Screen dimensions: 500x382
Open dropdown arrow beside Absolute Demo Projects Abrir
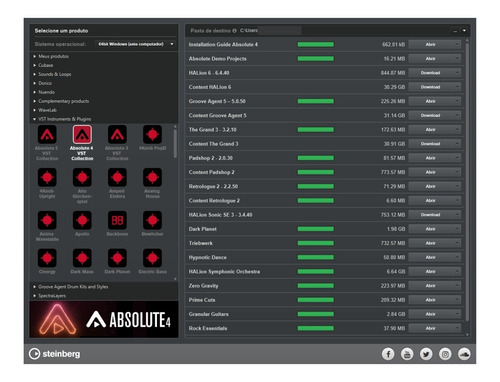click(x=457, y=59)
